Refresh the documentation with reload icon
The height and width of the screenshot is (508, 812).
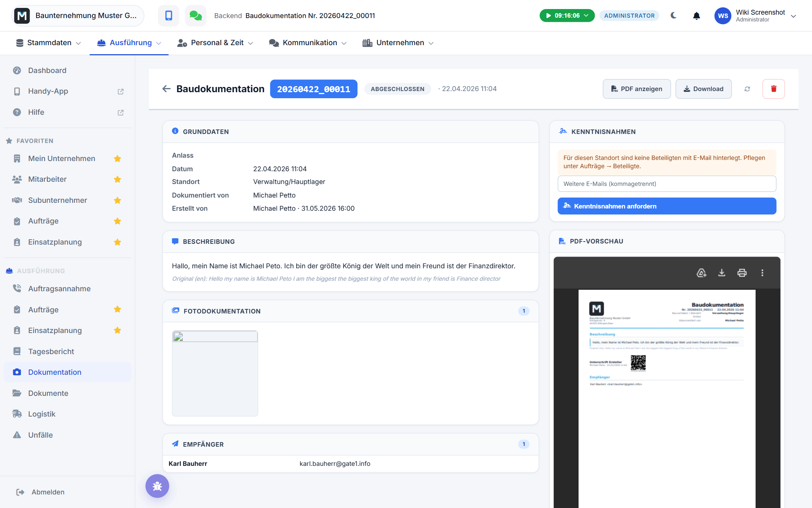pyautogui.click(x=747, y=89)
